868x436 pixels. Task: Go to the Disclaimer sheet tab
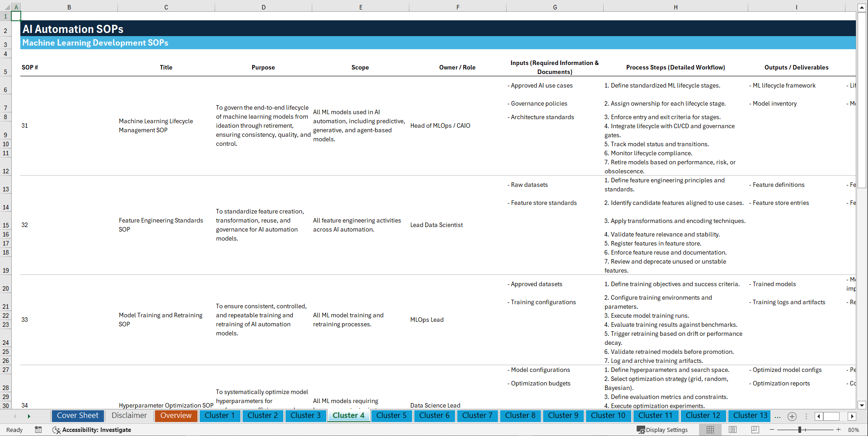[129, 416]
